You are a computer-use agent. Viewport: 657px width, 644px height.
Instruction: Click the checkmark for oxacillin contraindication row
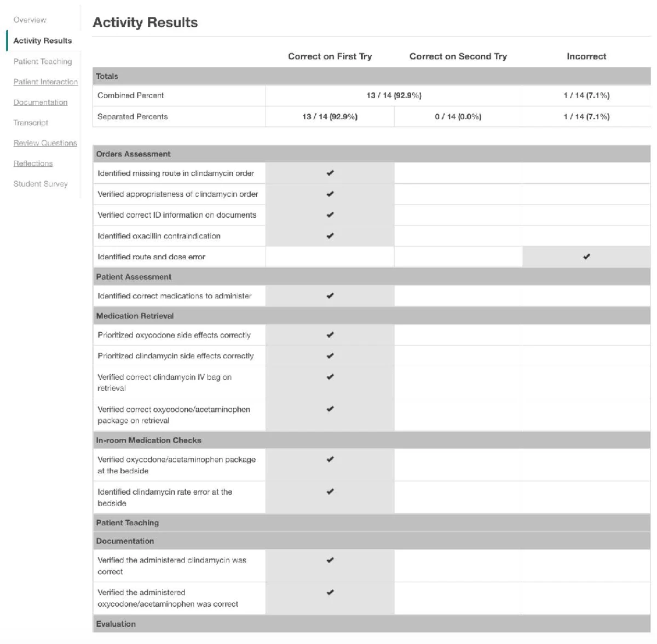click(x=329, y=236)
